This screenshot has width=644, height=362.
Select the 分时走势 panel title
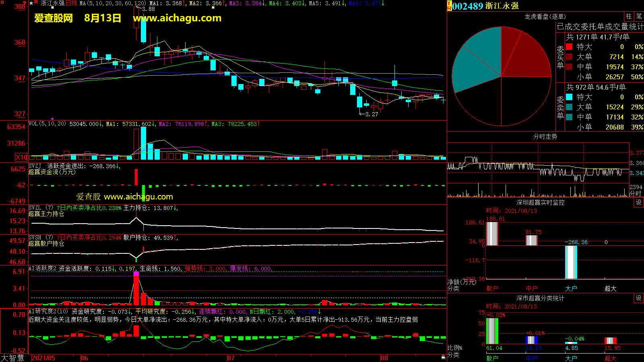tap(545, 137)
